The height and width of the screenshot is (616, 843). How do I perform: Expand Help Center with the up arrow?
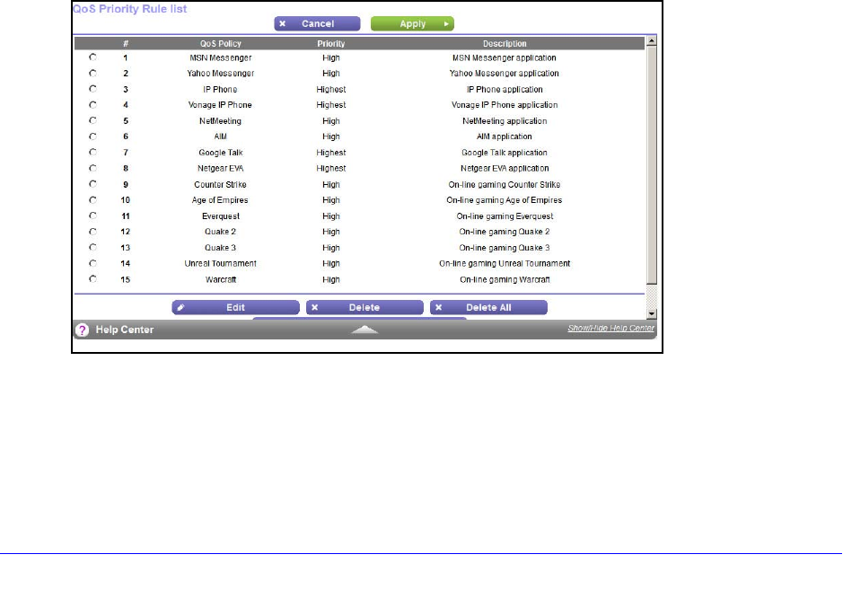[364, 330]
